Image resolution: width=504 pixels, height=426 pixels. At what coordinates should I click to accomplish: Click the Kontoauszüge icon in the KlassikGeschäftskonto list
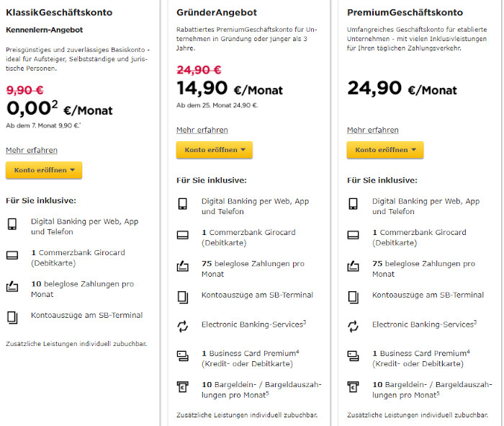click(x=12, y=316)
